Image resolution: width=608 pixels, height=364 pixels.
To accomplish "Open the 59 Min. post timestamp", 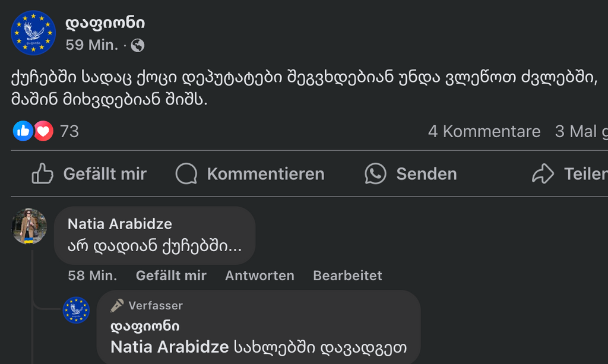I will click(92, 45).
